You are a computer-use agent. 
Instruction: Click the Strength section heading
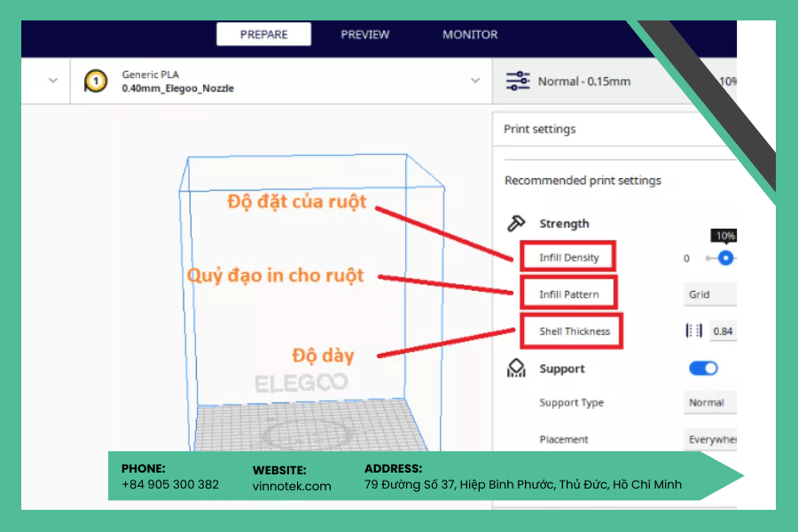pyautogui.click(x=565, y=223)
